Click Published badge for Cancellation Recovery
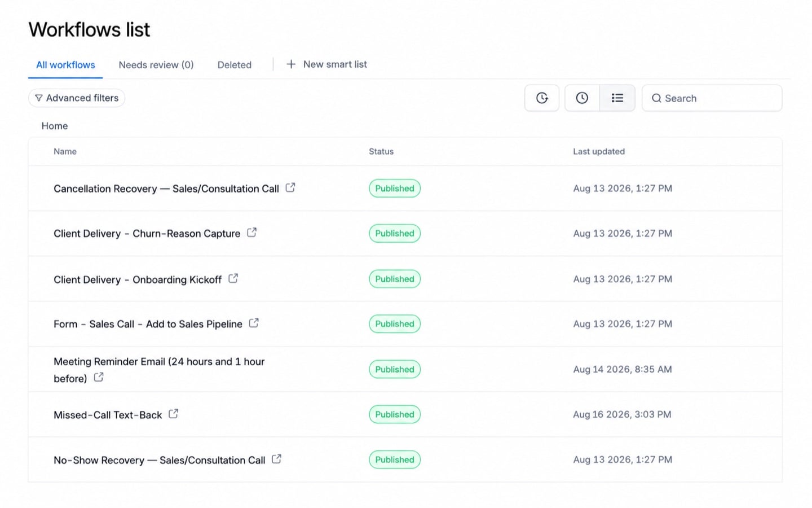Image resolution: width=812 pixels, height=508 pixels. [x=395, y=189]
